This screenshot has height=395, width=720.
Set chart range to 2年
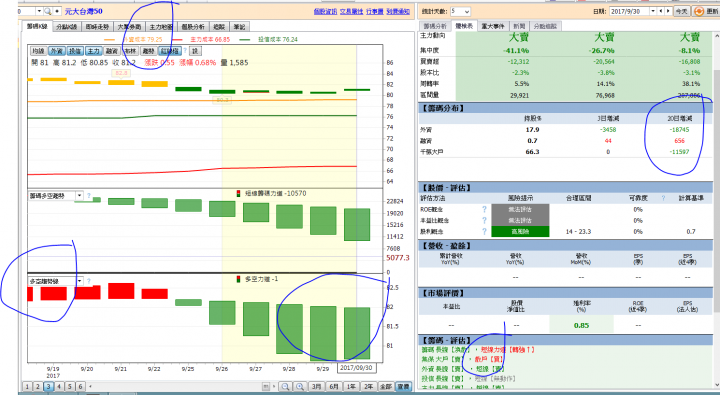[369, 387]
